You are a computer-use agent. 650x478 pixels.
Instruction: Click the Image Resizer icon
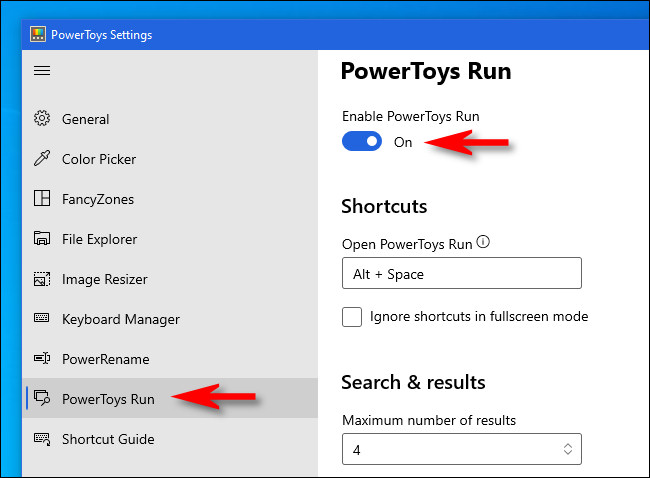coord(42,279)
